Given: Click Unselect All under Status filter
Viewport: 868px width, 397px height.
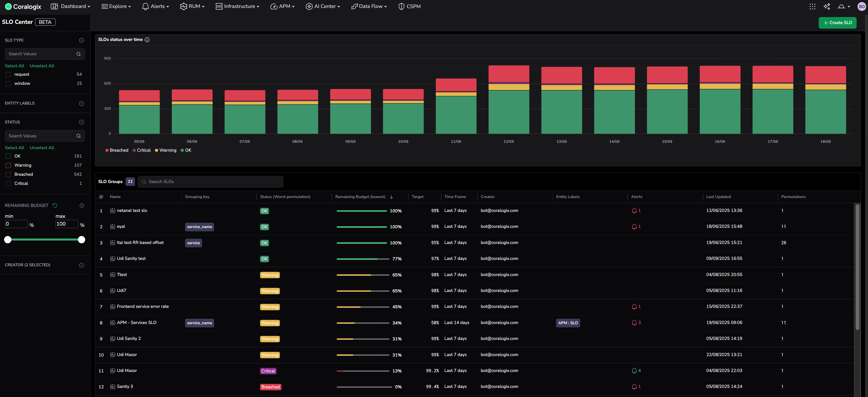Looking at the screenshot, I should pyautogui.click(x=42, y=148).
